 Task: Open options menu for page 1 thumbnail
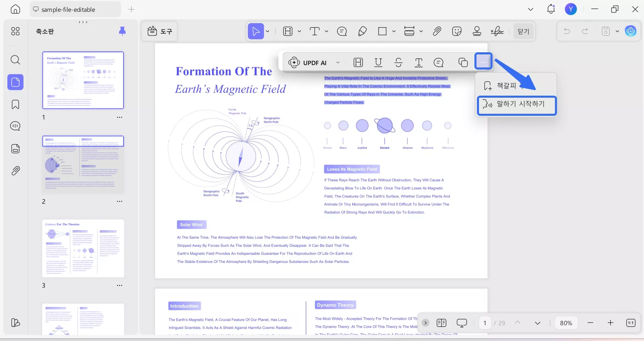pos(120,117)
